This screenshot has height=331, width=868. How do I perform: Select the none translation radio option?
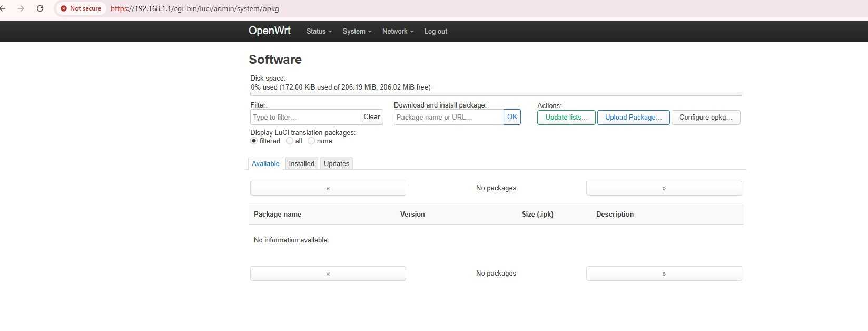click(x=311, y=141)
